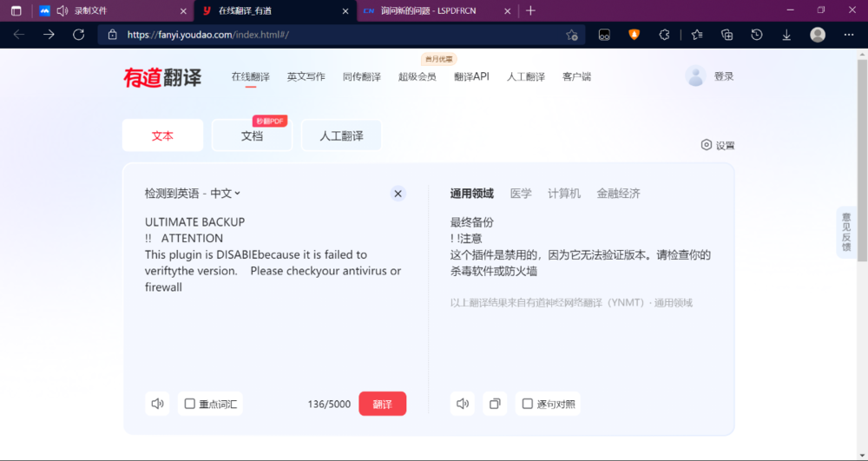Expand the 检测到英语 - 中文 language dropdown
Screen dimensions: 868x461
(193, 193)
